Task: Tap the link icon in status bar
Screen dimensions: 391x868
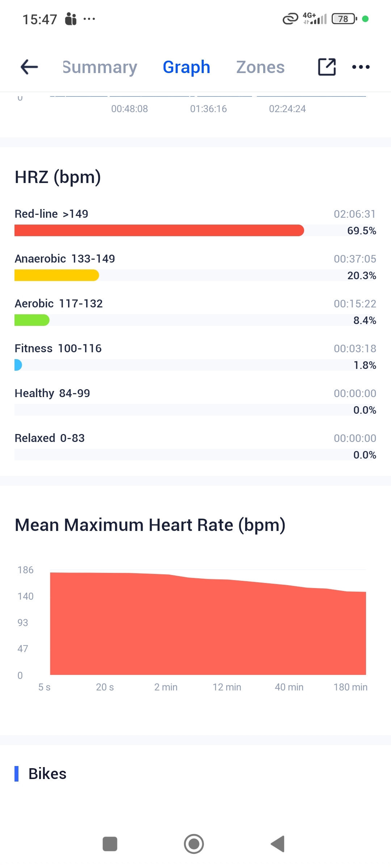Action: click(x=290, y=19)
